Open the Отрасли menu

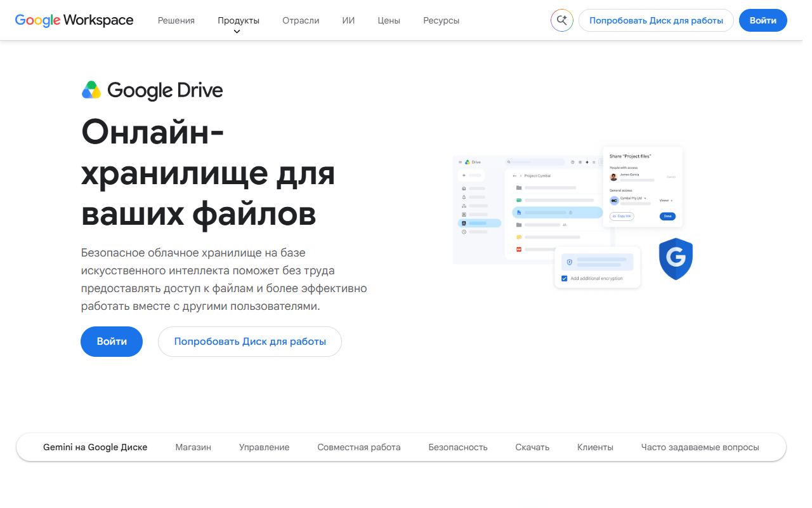(301, 20)
